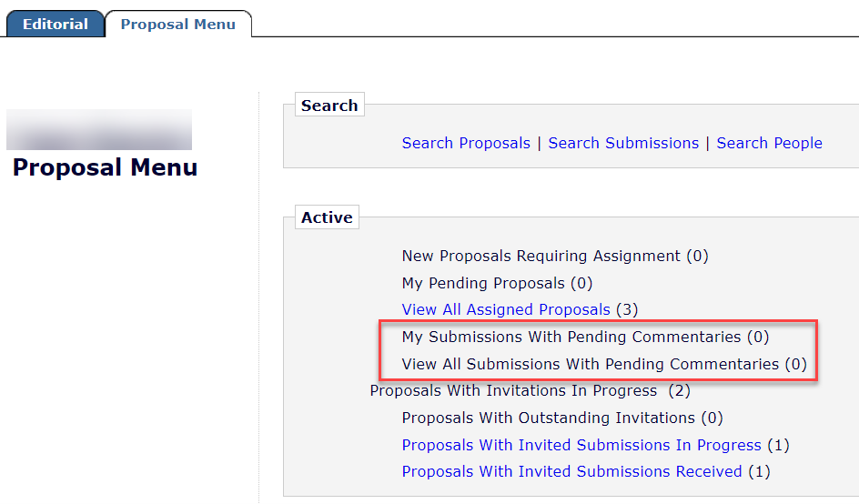Open Proposals With Invited Submissions In Progress
The image size is (859, 504).
tap(581, 445)
